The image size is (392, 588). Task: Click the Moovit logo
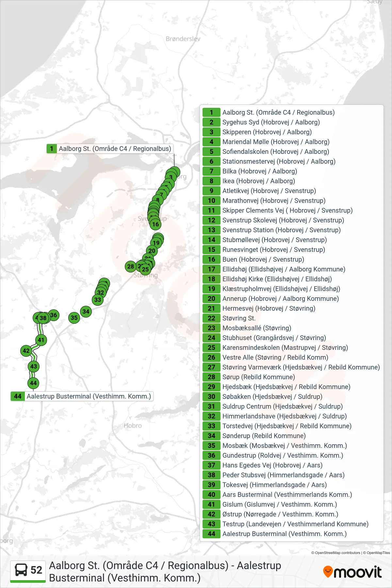(352, 572)
